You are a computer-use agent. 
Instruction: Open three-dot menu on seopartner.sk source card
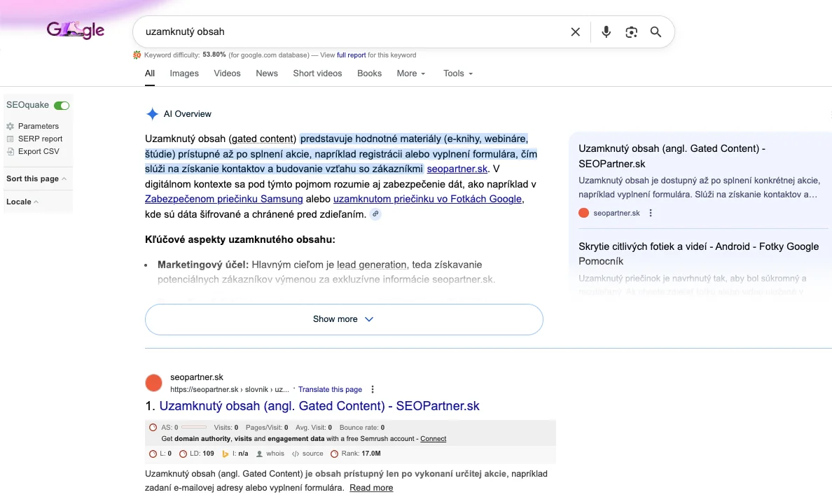click(x=651, y=213)
